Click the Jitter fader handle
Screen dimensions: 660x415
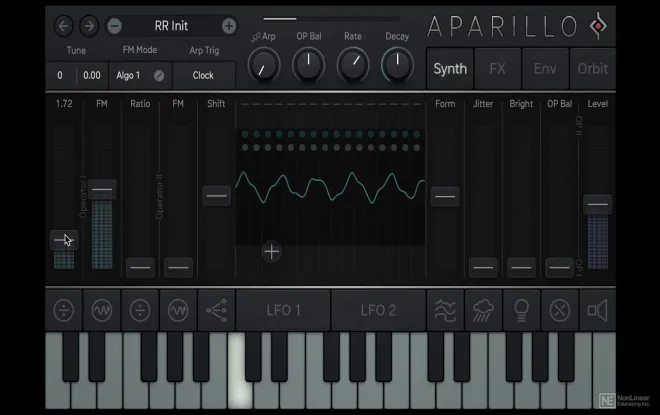point(483,267)
